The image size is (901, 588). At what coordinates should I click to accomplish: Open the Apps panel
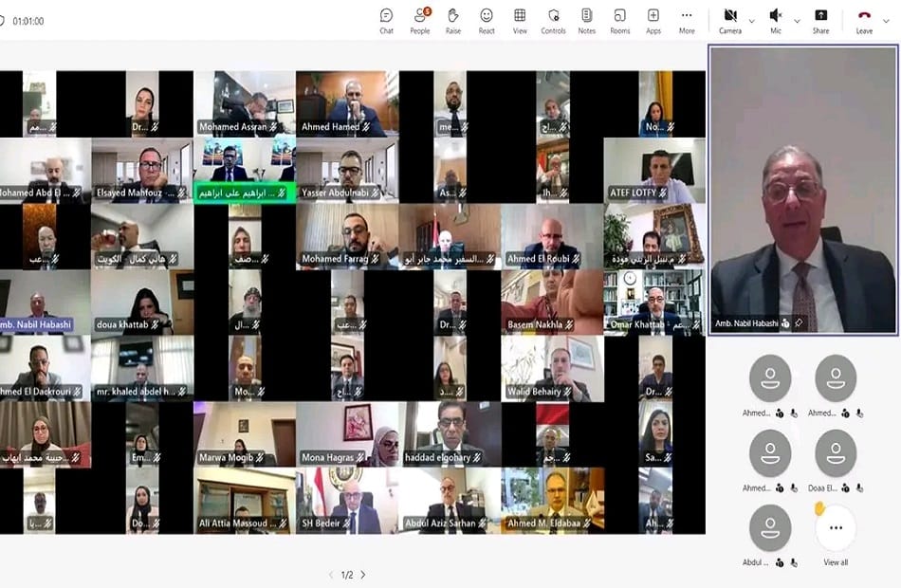click(x=653, y=20)
